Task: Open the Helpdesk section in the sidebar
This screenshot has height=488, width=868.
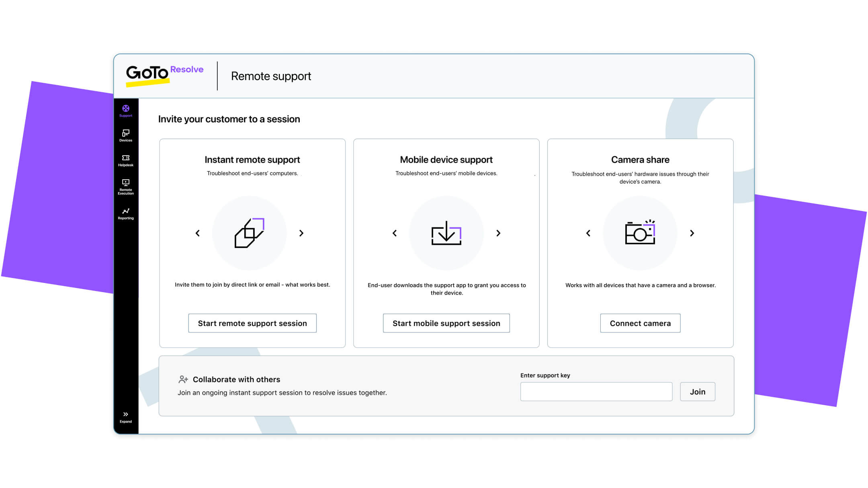Action: 126,159
